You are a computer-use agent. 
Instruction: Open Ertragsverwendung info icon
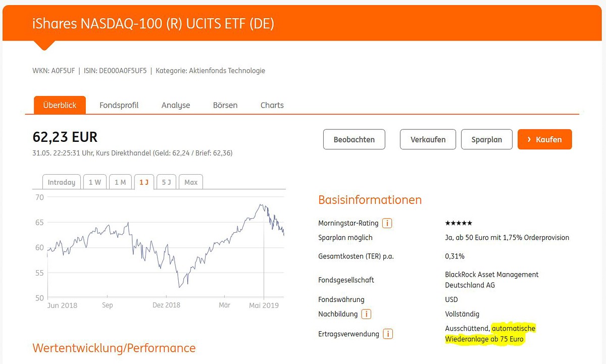tap(388, 334)
